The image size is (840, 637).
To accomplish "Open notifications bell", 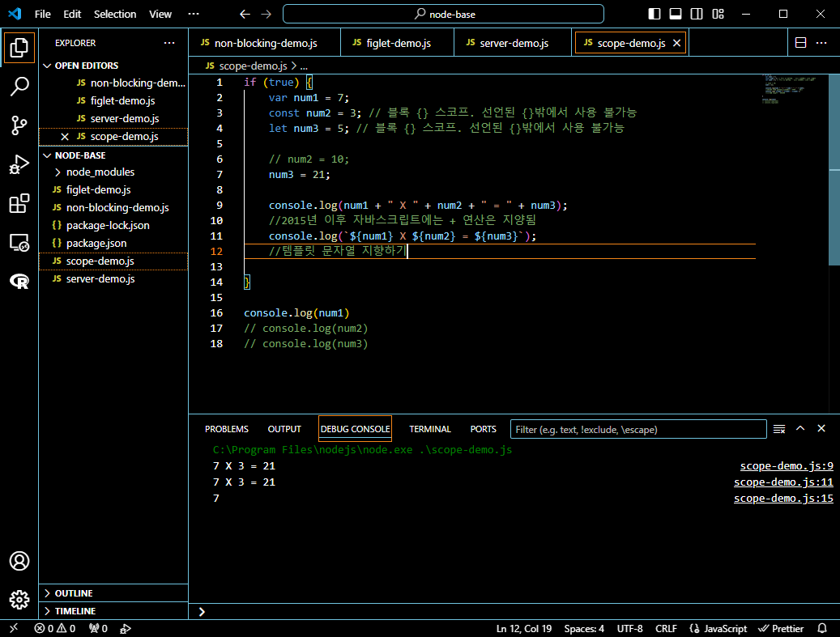I will [x=822, y=628].
